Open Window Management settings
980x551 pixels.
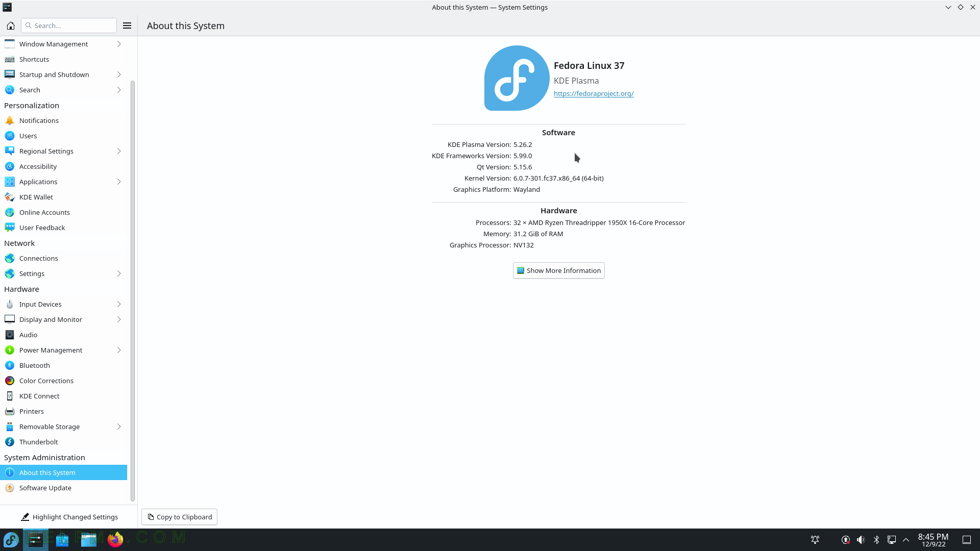[x=63, y=44]
